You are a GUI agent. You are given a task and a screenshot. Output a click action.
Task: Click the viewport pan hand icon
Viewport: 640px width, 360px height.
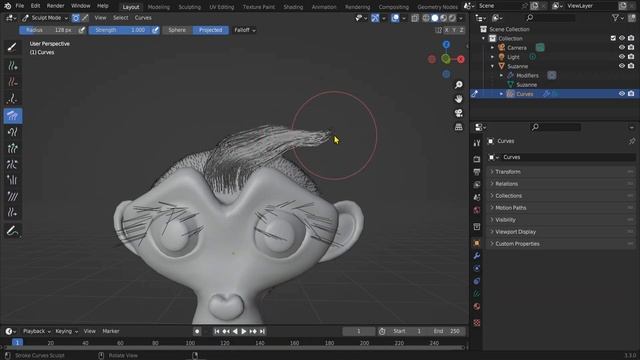pyautogui.click(x=459, y=99)
